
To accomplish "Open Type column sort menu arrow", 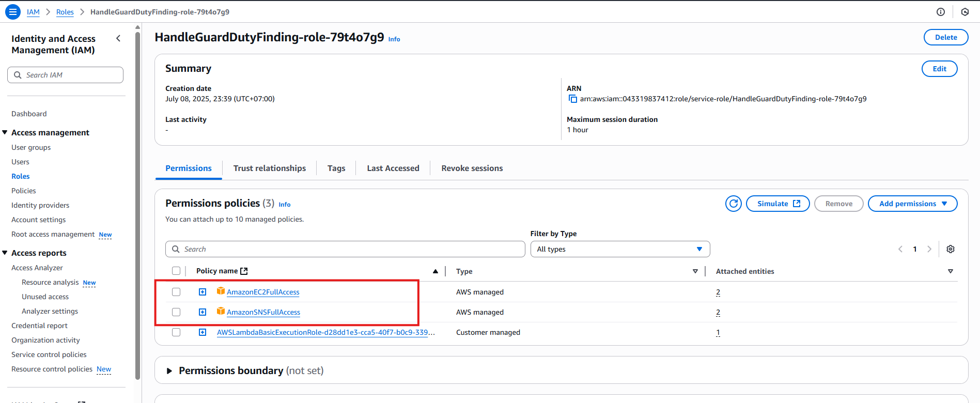I will pyautogui.click(x=695, y=271).
